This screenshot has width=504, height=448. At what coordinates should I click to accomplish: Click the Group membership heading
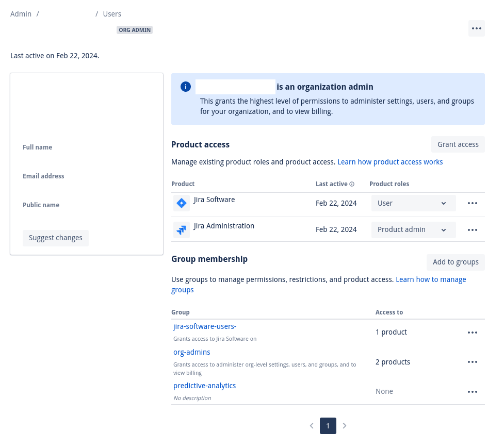(209, 259)
